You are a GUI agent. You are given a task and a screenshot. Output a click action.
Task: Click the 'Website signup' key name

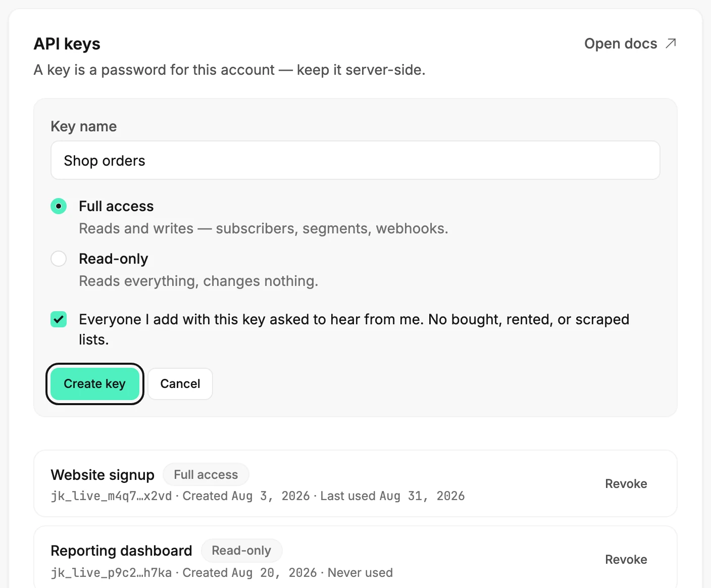tap(103, 475)
